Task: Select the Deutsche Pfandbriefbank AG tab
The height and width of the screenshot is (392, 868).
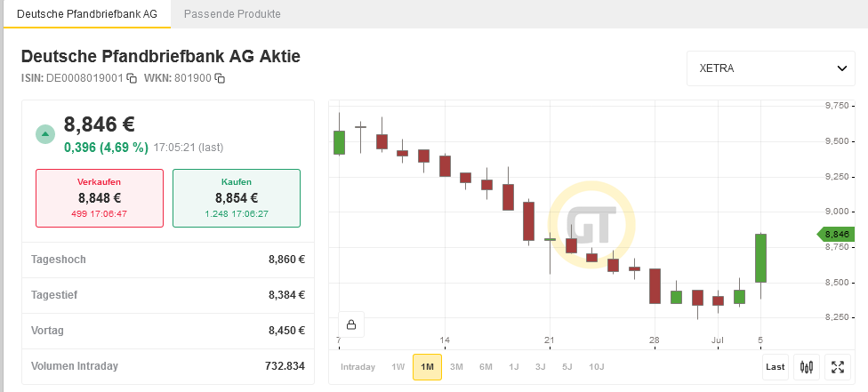Action: pos(87,14)
